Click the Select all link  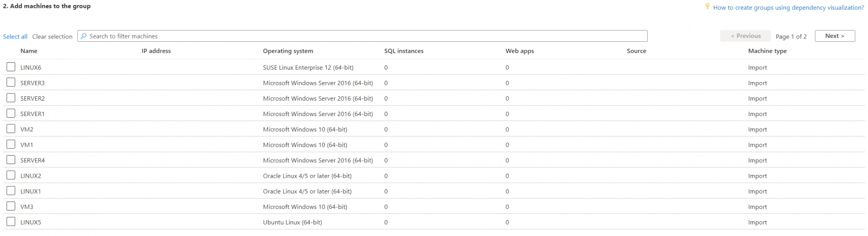[15, 37]
